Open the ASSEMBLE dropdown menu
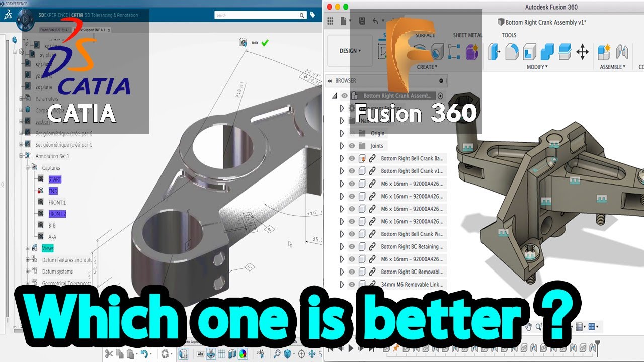Viewport: 644px width, 362px height. 613,67
